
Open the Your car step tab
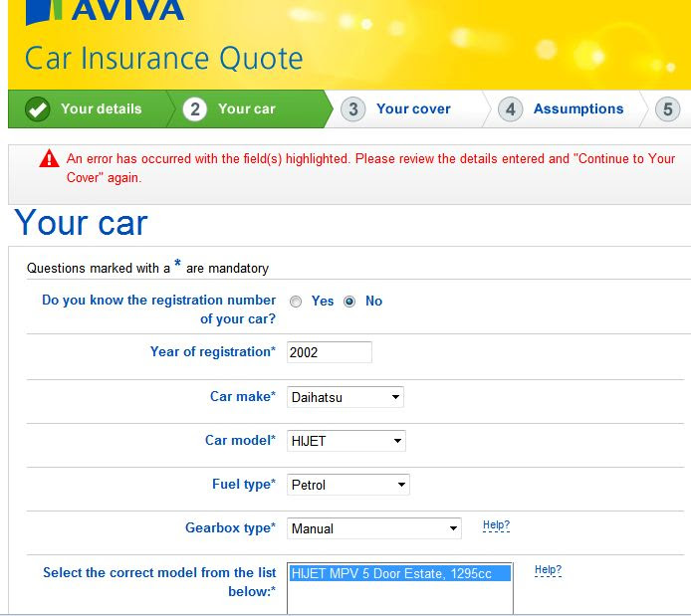[246, 108]
